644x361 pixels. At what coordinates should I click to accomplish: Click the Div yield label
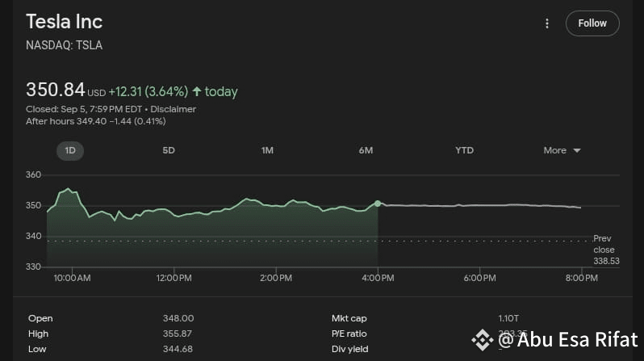coord(350,349)
